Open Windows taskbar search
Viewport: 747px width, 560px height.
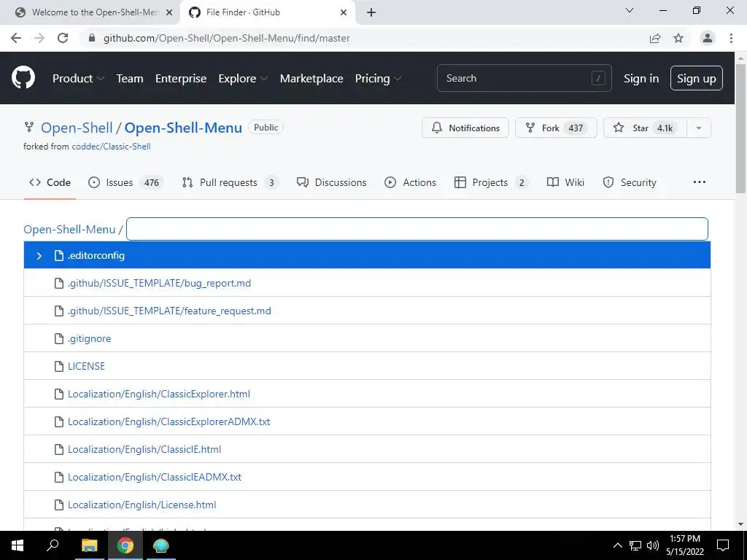[53, 545]
